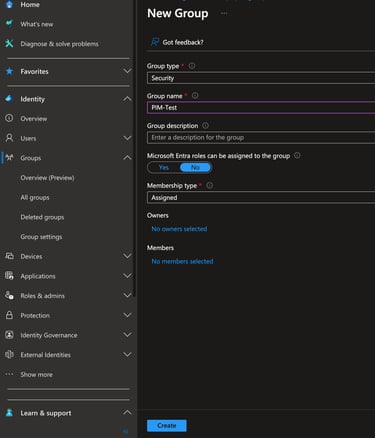
Task: Click the Group type info icon
Action: (192, 66)
